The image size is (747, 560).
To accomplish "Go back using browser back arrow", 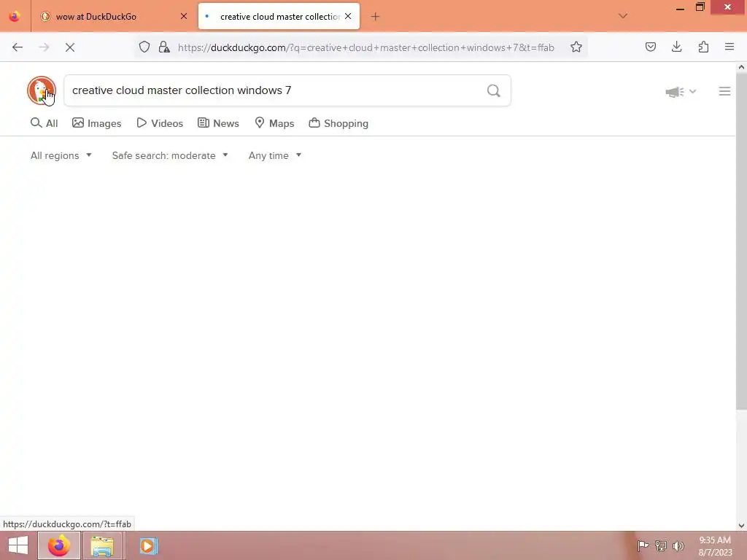I will click(x=18, y=47).
